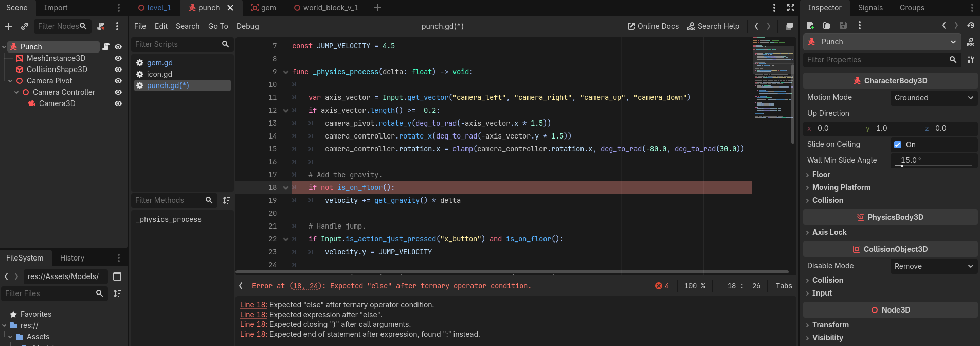The width and height of the screenshot is (980, 346).
Task: Save the currently edited resource
Action: pos(843,25)
